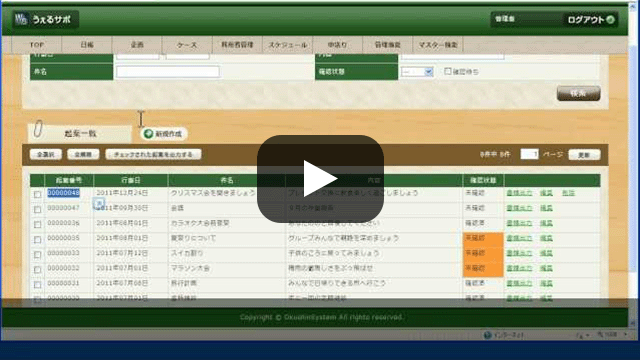This screenshot has height=360, width=640.
Task: Toggle the 確認待ち checkbox in the search form
Action: tap(448, 71)
